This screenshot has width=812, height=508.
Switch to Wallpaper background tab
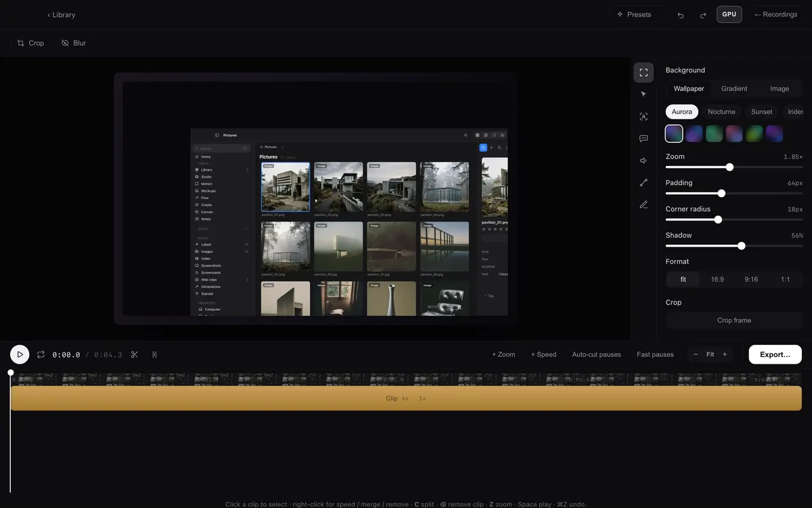click(689, 89)
